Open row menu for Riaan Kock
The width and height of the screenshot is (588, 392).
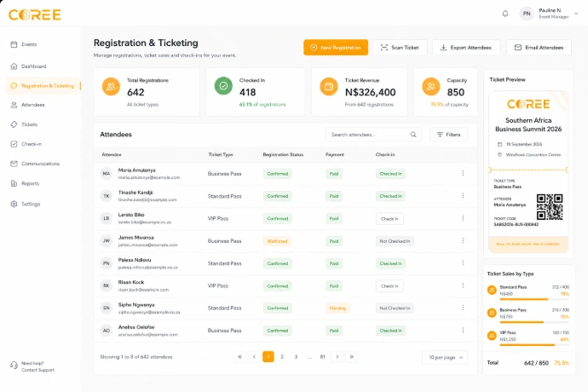[463, 285]
